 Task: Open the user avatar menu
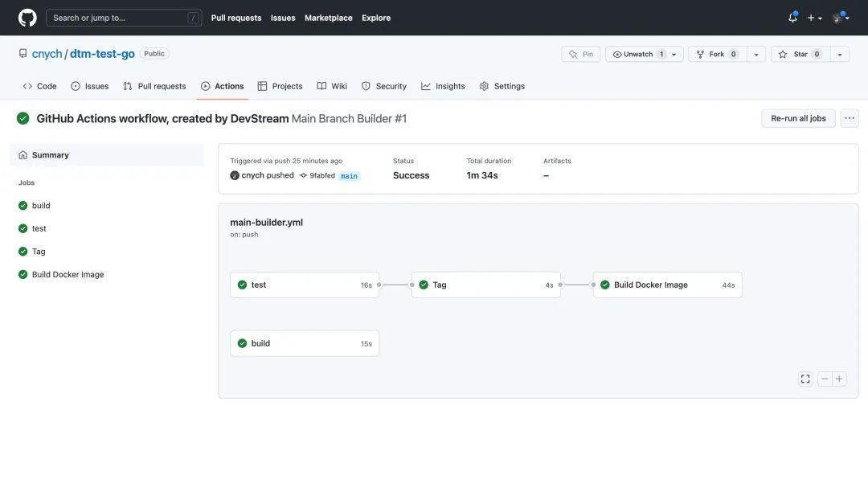tap(841, 18)
